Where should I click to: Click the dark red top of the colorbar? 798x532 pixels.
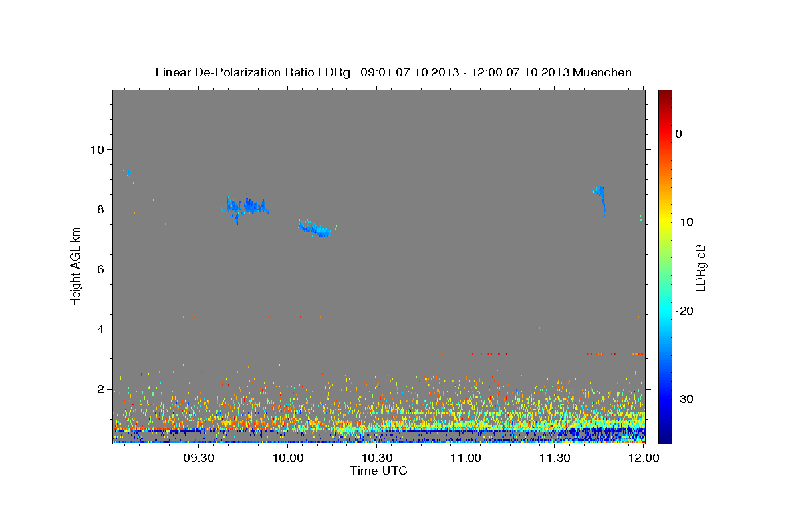pyautogui.click(x=665, y=96)
